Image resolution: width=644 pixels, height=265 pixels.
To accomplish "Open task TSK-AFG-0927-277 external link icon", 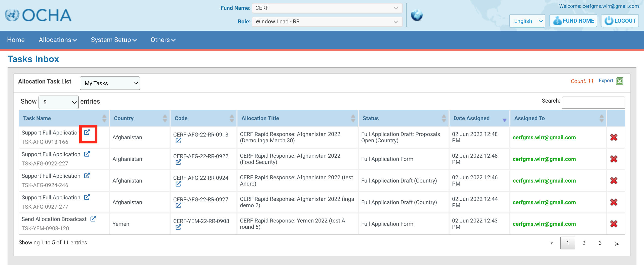I will click(87, 197).
